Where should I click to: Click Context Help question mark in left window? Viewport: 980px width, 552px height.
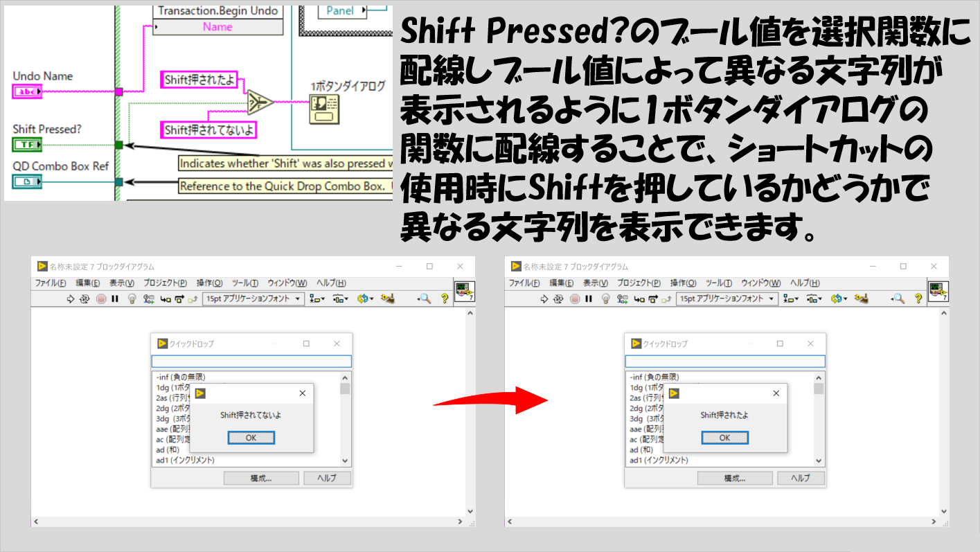coord(445,299)
